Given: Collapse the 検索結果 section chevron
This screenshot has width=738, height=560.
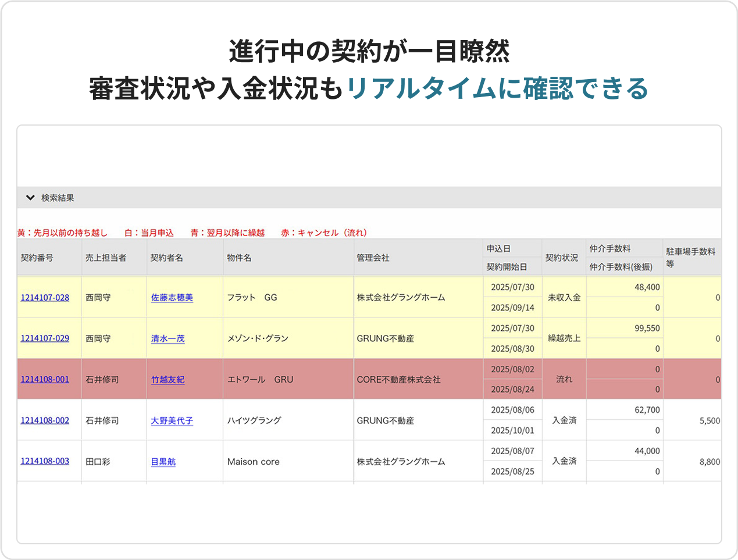Looking at the screenshot, I should [x=30, y=198].
